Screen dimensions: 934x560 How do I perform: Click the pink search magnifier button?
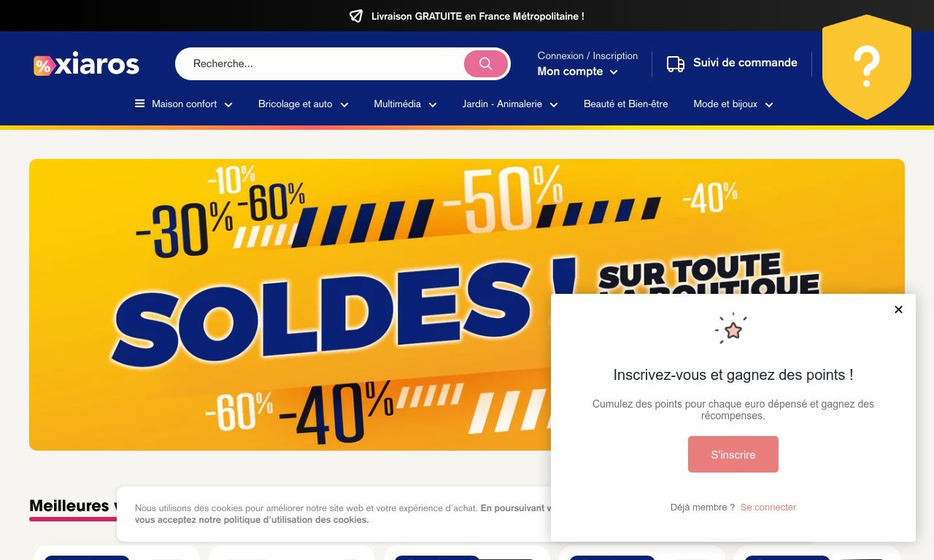(x=486, y=63)
